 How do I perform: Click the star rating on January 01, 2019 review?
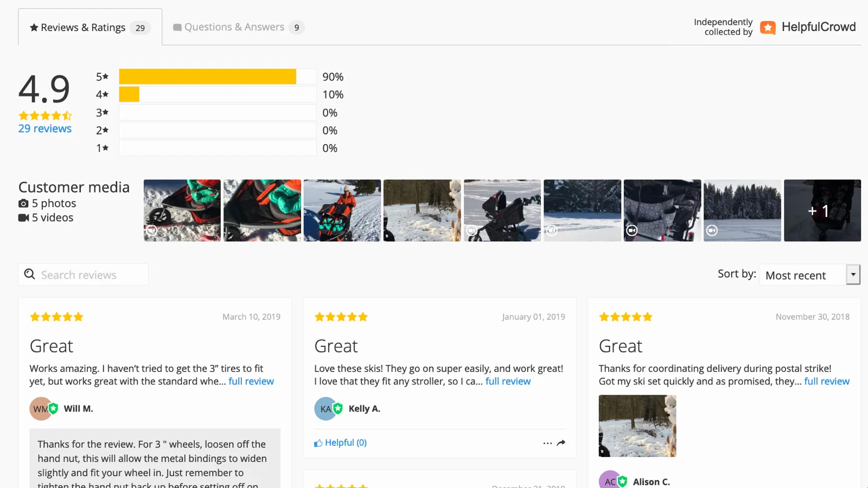[341, 317]
